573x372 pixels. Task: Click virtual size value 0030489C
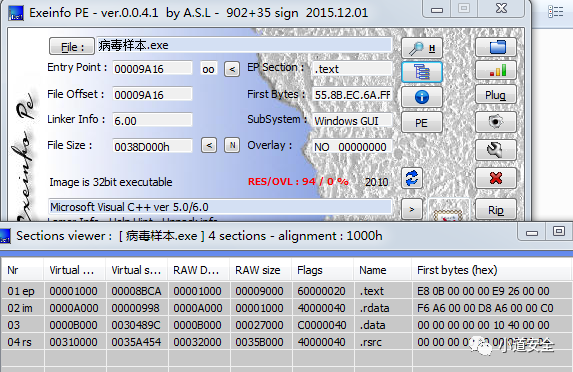(x=136, y=325)
